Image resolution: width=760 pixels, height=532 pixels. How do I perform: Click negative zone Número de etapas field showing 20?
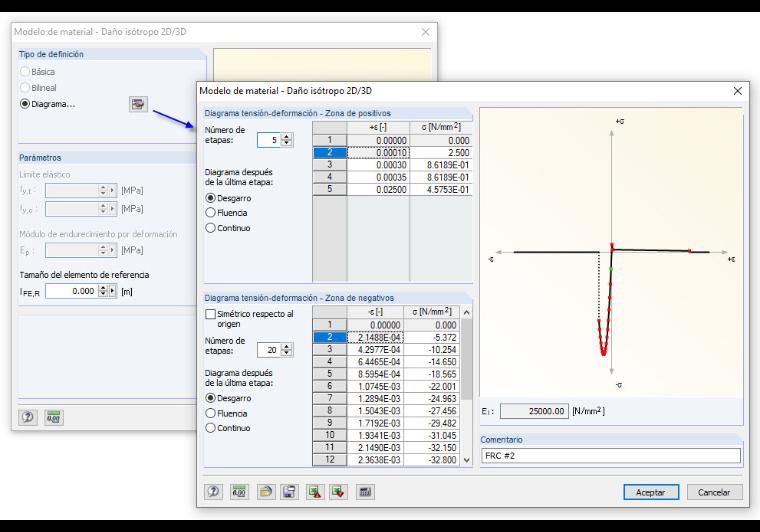tap(269, 350)
